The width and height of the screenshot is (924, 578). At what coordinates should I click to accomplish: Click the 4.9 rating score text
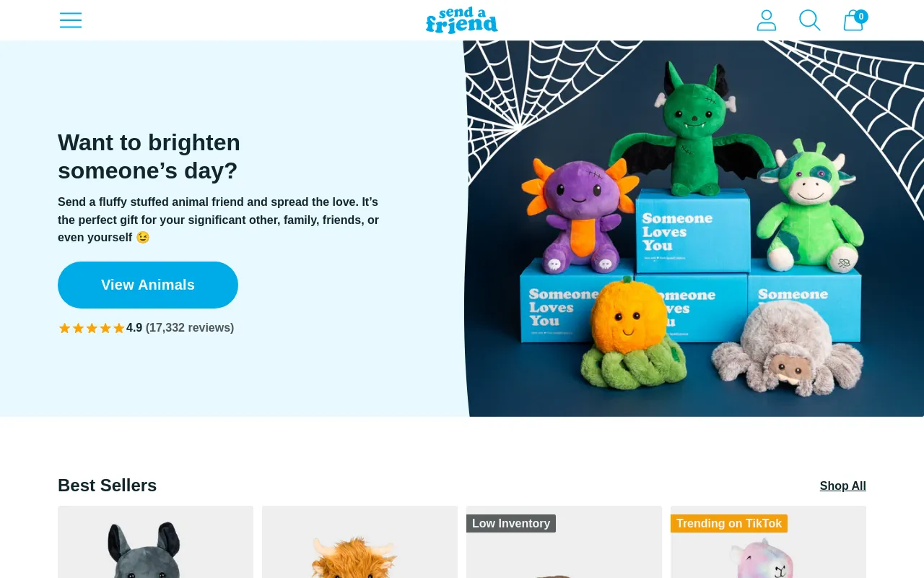coord(134,327)
